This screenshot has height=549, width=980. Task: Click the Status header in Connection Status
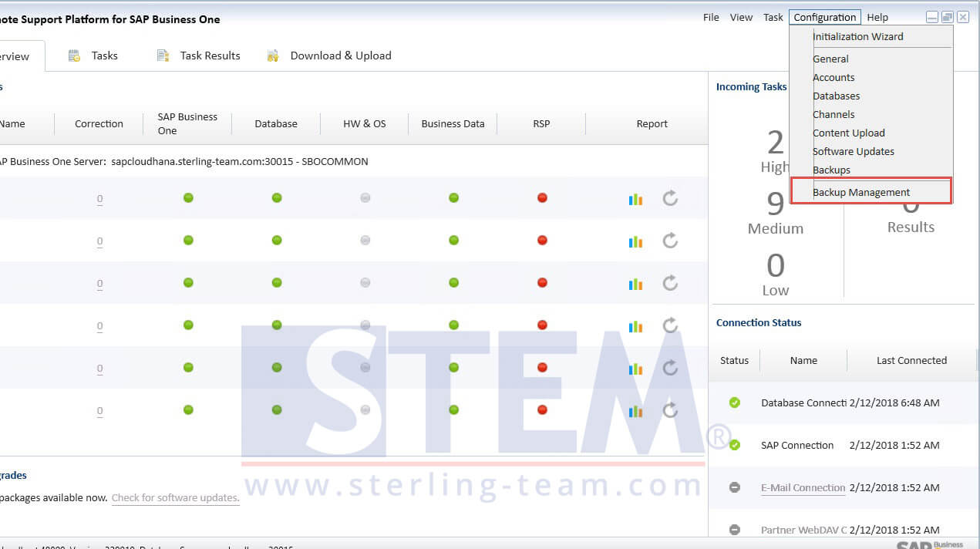pos(734,360)
